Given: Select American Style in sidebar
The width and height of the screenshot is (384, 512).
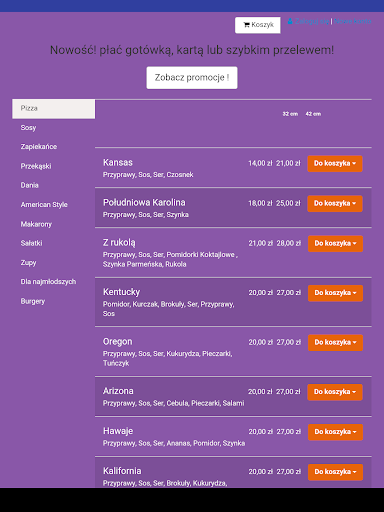Looking at the screenshot, I should [x=44, y=205].
